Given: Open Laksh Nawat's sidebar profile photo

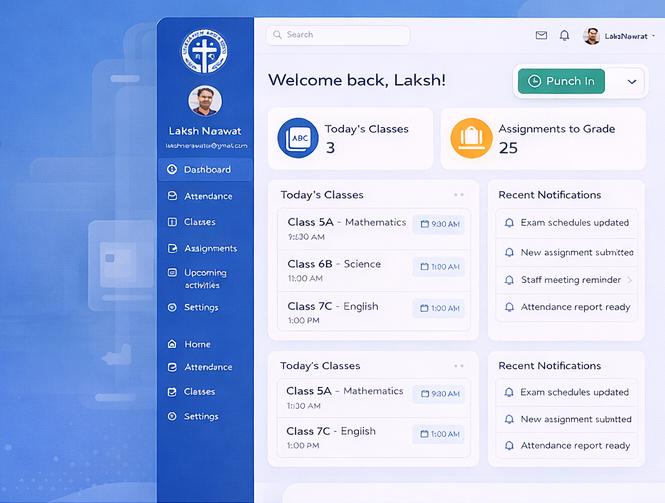Looking at the screenshot, I should (205, 101).
